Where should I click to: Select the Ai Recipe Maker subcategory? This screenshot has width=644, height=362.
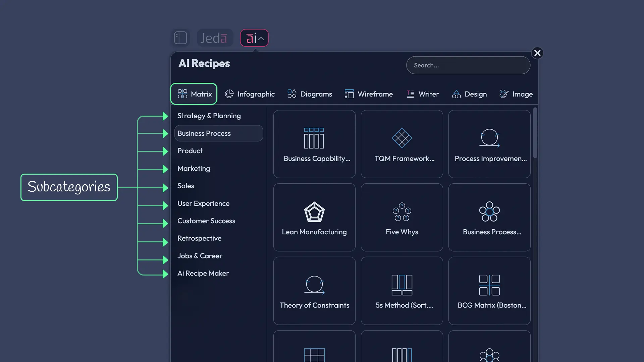(x=203, y=273)
